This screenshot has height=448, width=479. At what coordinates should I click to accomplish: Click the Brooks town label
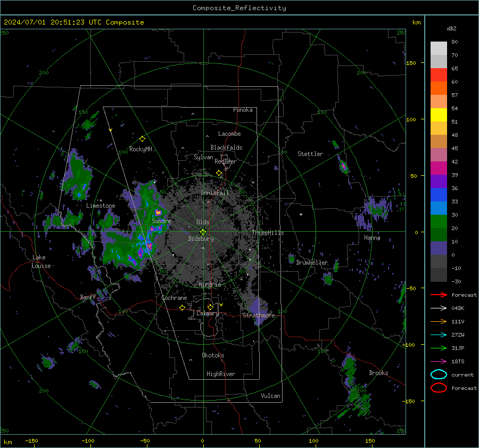[x=378, y=373]
